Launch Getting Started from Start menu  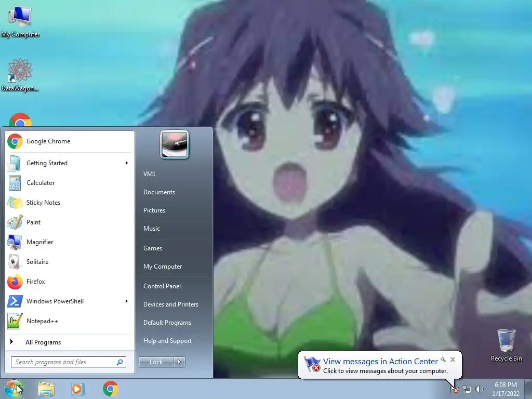pyautogui.click(x=69, y=163)
